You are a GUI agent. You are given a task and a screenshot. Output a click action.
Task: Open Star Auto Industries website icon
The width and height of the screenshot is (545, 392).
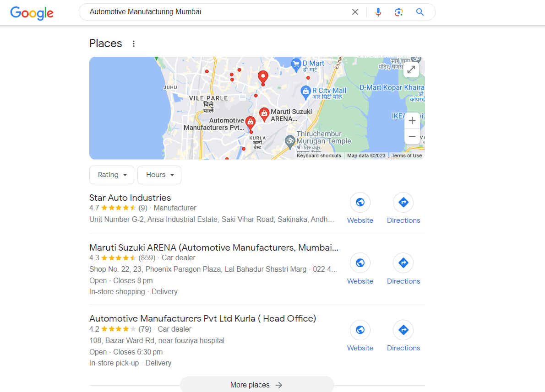pos(360,202)
